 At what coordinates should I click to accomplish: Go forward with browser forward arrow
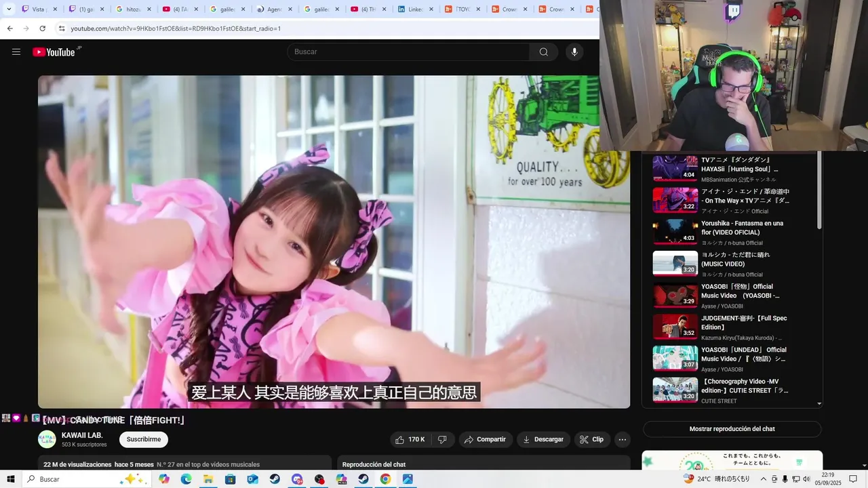[x=26, y=28]
